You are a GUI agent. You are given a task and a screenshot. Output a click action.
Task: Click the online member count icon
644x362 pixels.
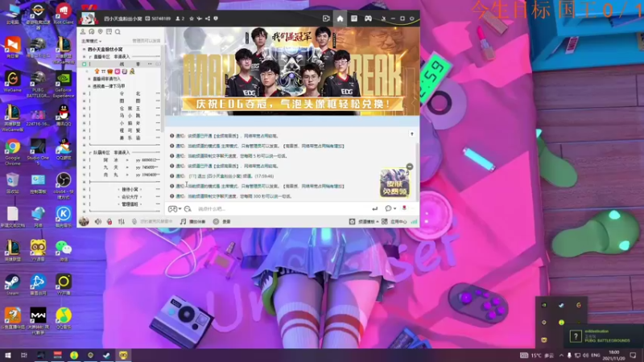178,19
